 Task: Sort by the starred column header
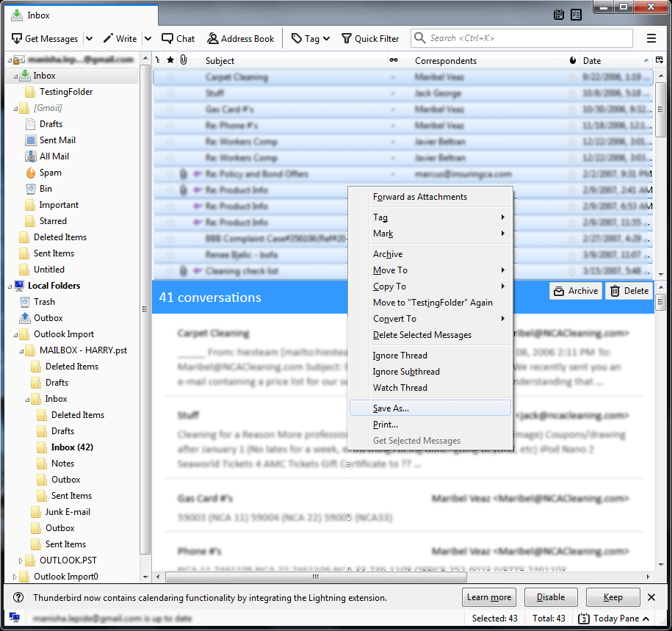pyautogui.click(x=170, y=60)
